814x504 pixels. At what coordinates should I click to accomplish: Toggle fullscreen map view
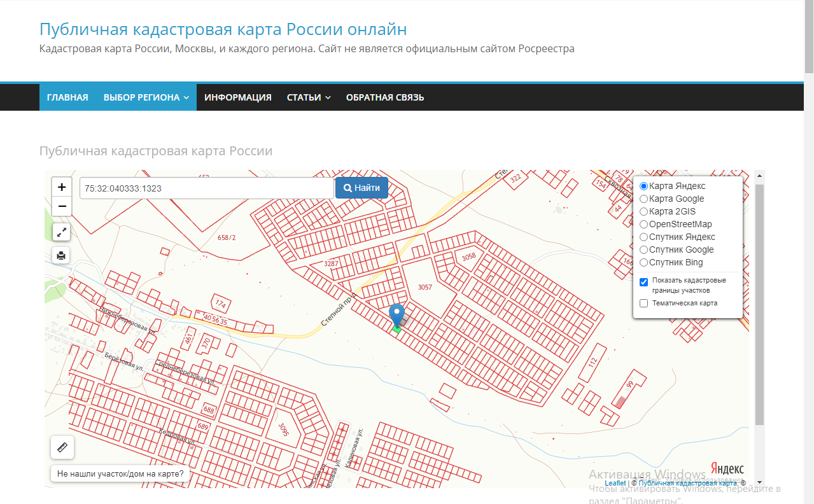pyautogui.click(x=62, y=232)
